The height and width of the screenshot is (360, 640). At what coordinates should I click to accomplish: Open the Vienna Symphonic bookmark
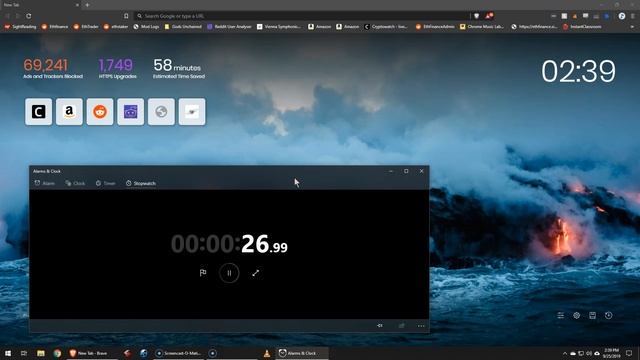279,27
